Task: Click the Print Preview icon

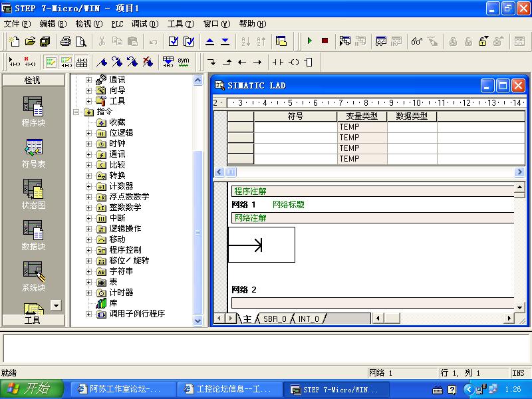Action: pyautogui.click(x=80, y=41)
